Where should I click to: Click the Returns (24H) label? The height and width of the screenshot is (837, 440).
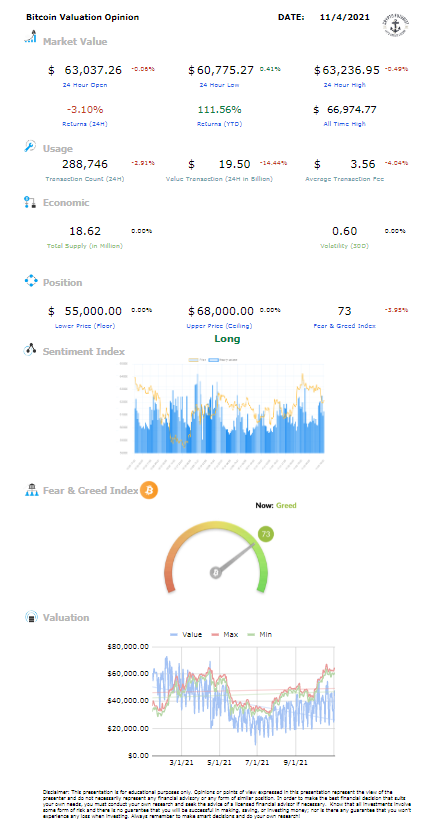85,123
